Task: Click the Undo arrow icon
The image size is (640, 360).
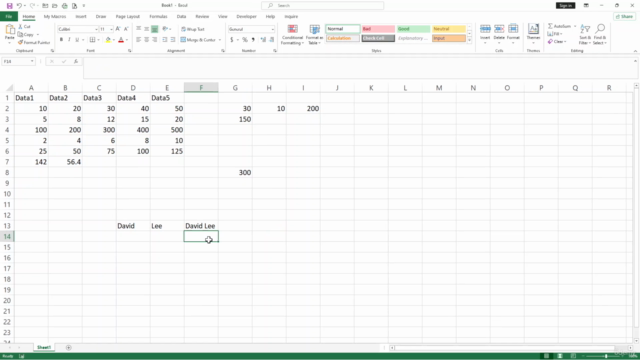Action: [19, 6]
